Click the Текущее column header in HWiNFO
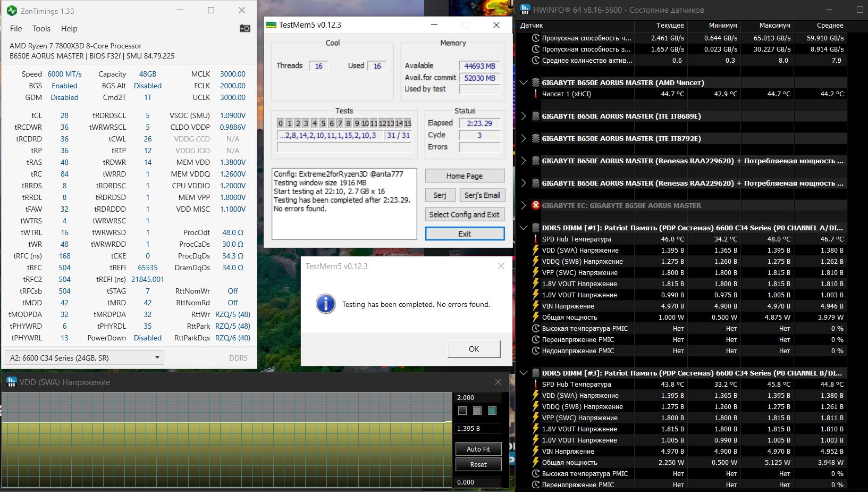 pos(670,25)
